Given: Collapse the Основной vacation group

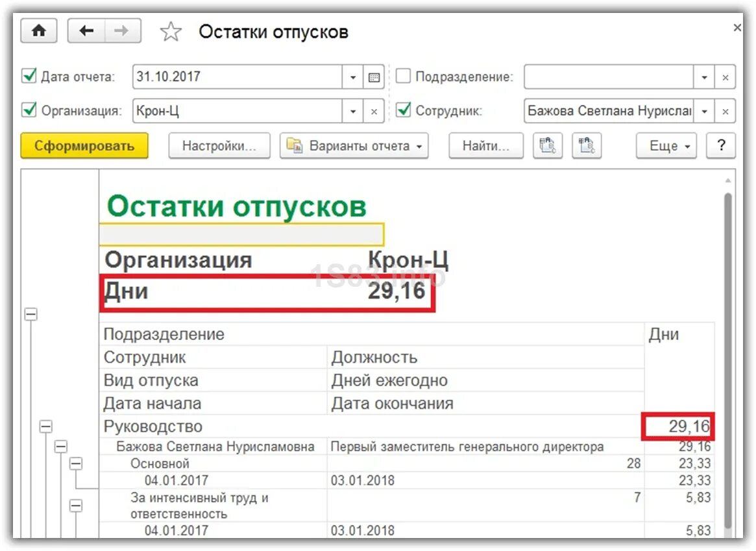Looking at the screenshot, I should (76, 464).
